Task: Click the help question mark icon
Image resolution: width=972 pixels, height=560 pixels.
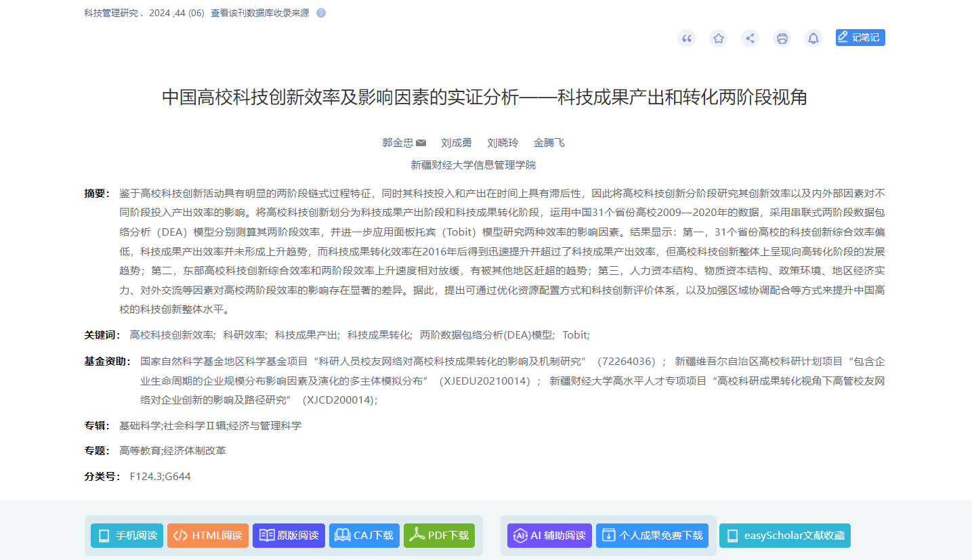Action: tap(320, 12)
